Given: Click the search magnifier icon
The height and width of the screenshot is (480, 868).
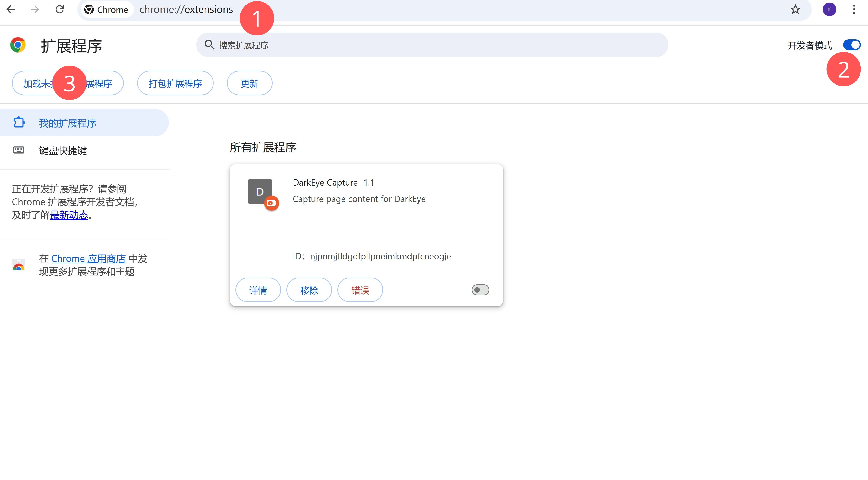Looking at the screenshot, I should (209, 45).
